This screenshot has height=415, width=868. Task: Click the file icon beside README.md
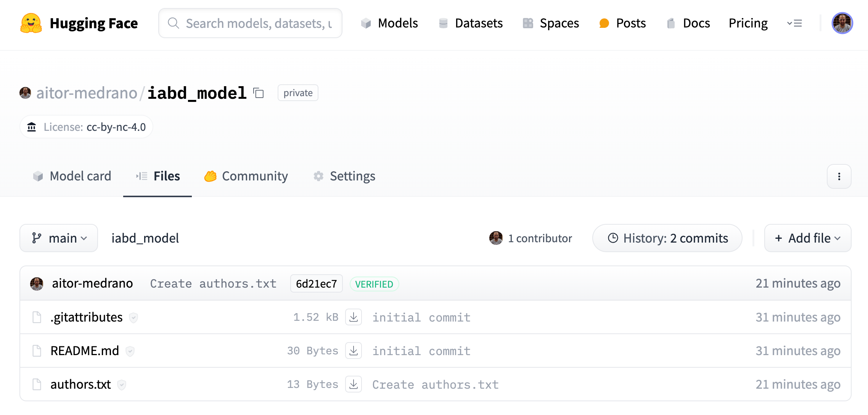coord(37,351)
